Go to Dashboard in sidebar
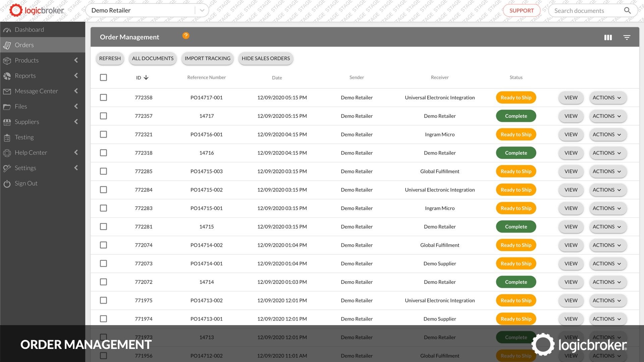 29,29
